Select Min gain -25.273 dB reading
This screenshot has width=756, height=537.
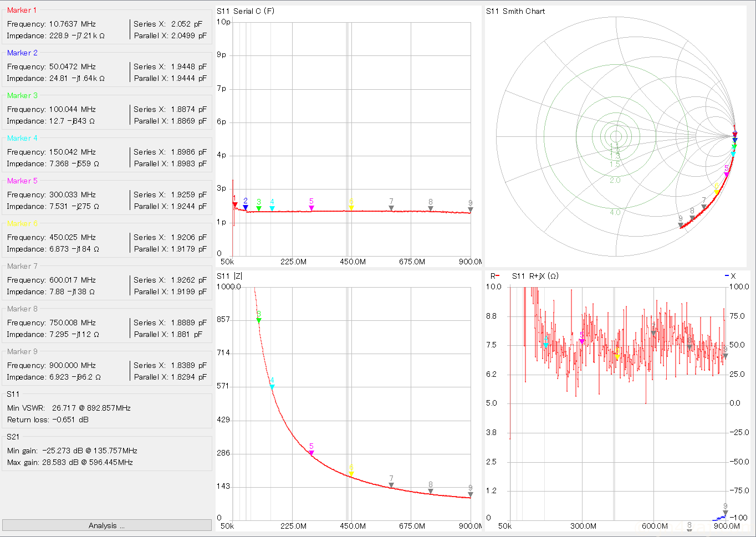(x=72, y=451)
